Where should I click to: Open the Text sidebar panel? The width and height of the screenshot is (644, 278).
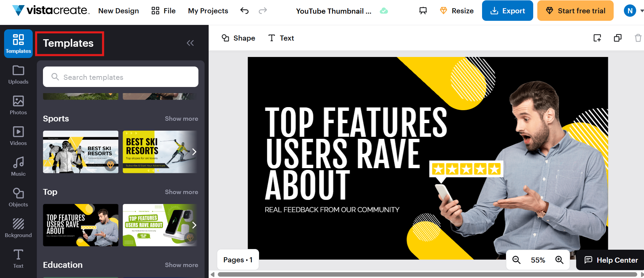coord(18,259)
